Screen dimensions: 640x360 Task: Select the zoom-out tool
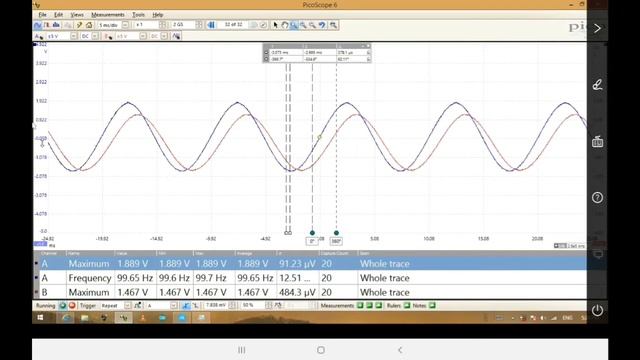click(312, 25)
